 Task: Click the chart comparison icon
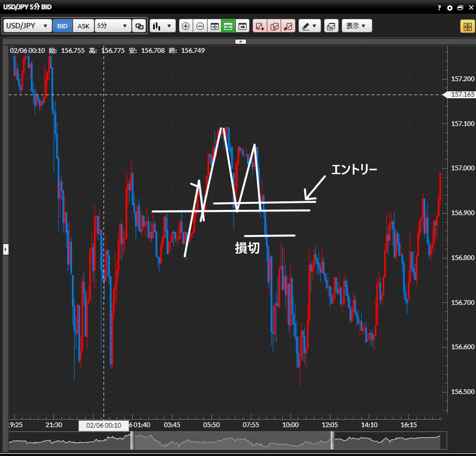pyautogui.click(x=331, y=26)
